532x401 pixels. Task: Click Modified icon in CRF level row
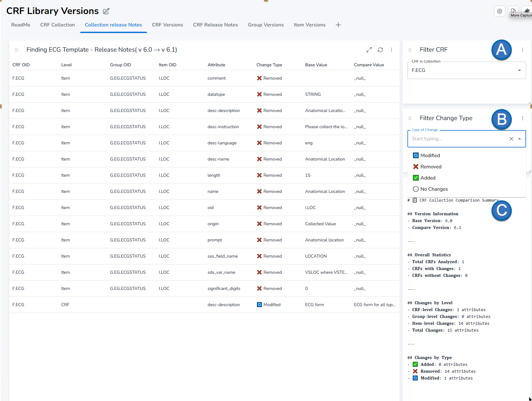click(x=259, y=305)
